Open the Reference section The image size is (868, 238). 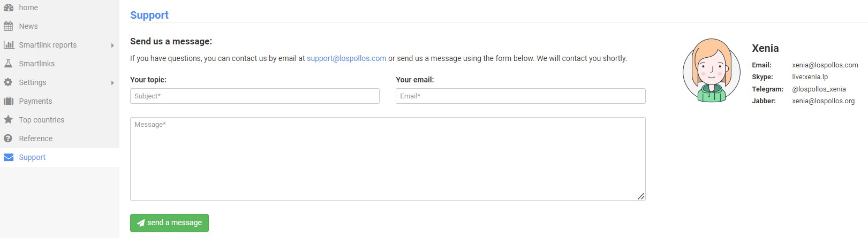click(x=35, y=139)
